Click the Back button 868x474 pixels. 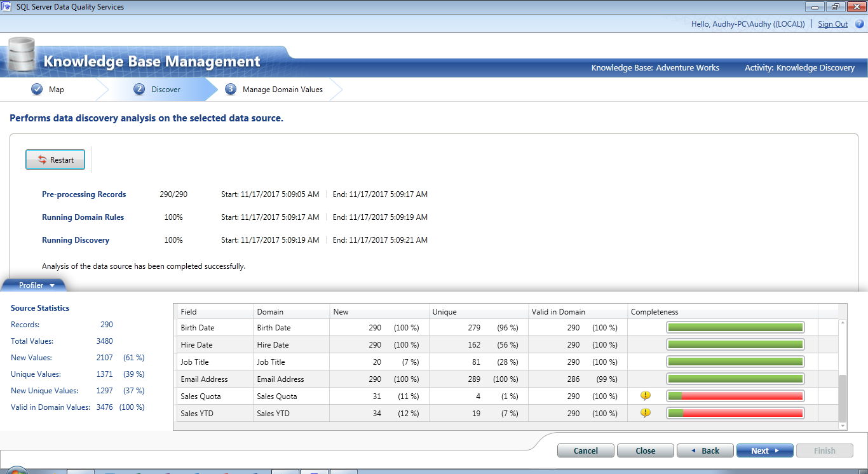pos(705,450)
